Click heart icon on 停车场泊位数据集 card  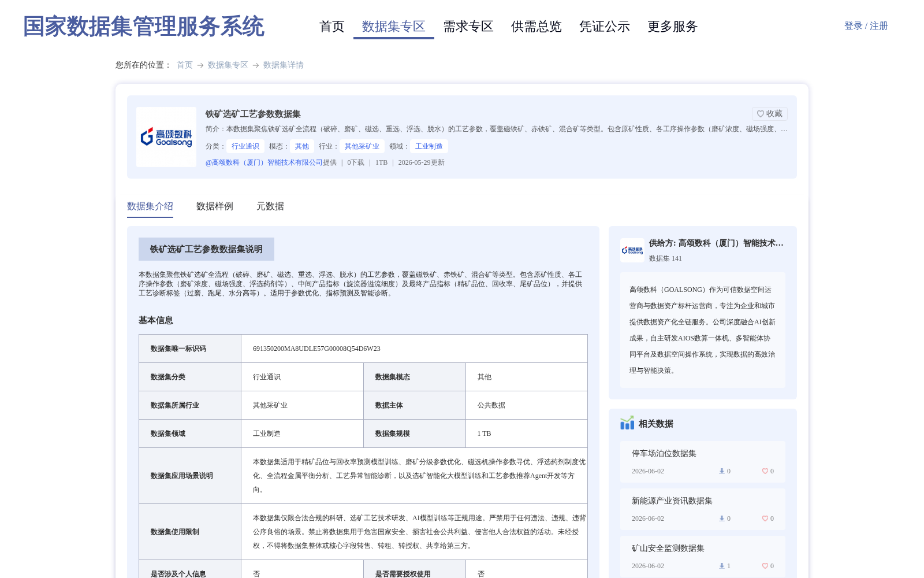click(x=765, y=471)
